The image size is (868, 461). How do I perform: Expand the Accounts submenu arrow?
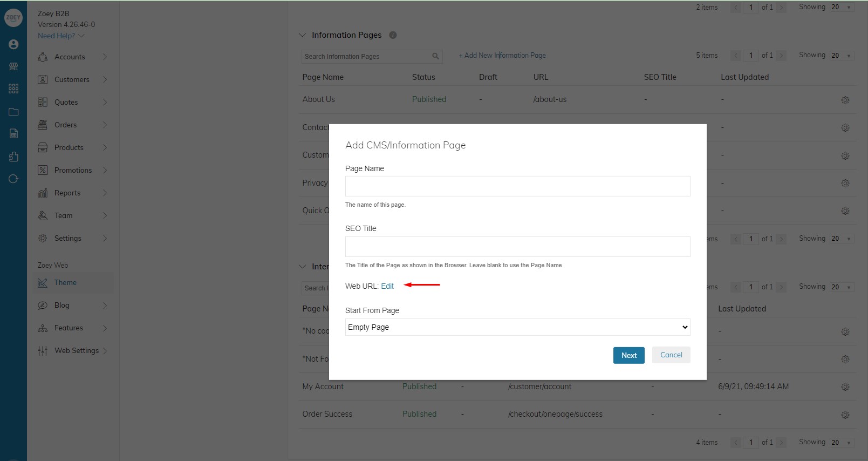pos(105,57)
